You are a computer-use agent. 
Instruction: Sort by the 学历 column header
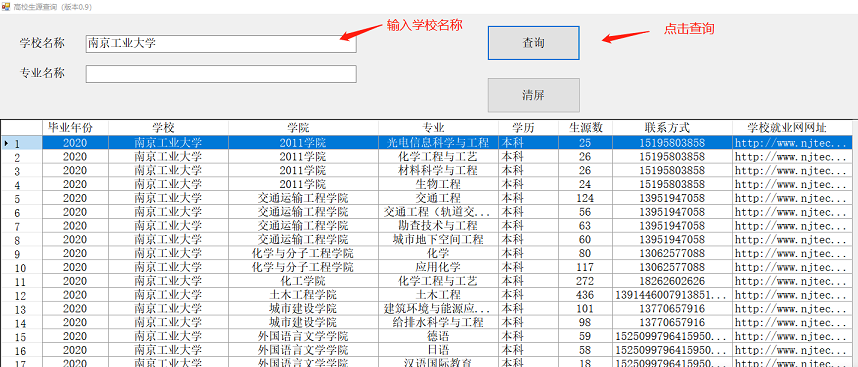529,128
